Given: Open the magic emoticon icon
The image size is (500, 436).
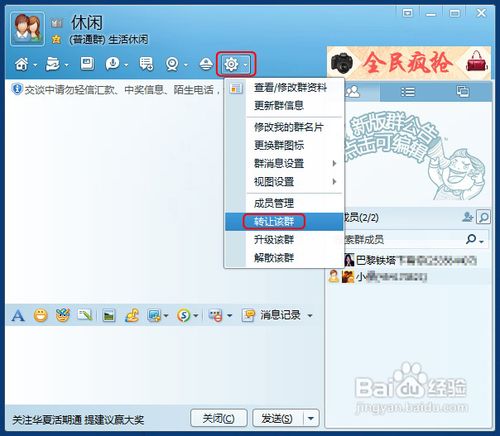Looking at the screenshot, I should click(63, 315).
